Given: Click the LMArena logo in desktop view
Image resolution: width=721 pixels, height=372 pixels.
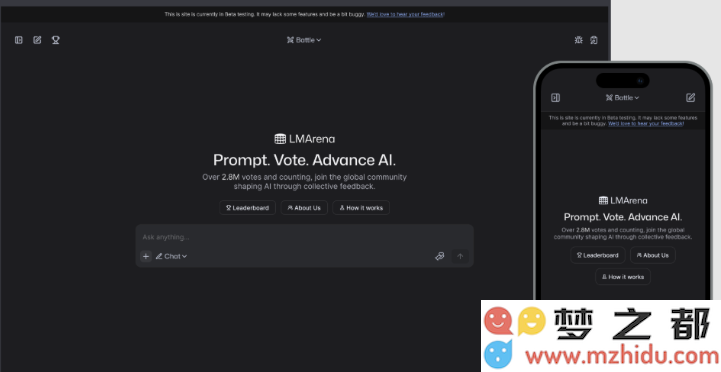Looking at the screenshot, I should point(304,139).
